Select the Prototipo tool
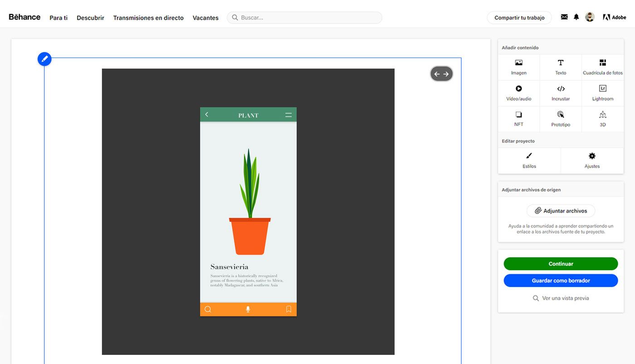This screenshot has width=635, height=364. click(x=561, y=119)
